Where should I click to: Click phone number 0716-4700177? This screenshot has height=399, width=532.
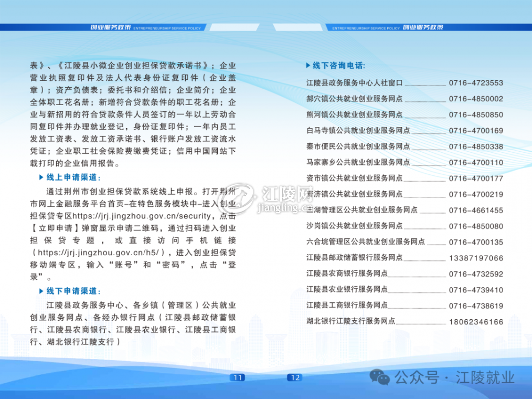pyautogui.click(x=476, y=178)
